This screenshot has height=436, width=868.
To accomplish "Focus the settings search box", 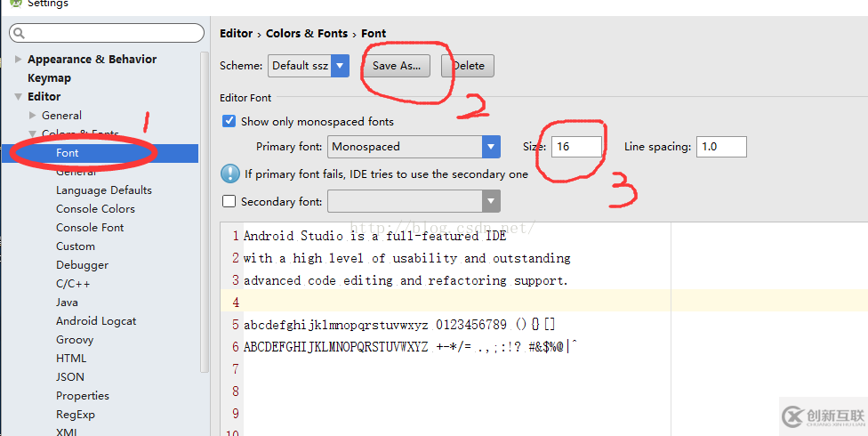I will tap(107, 33).
